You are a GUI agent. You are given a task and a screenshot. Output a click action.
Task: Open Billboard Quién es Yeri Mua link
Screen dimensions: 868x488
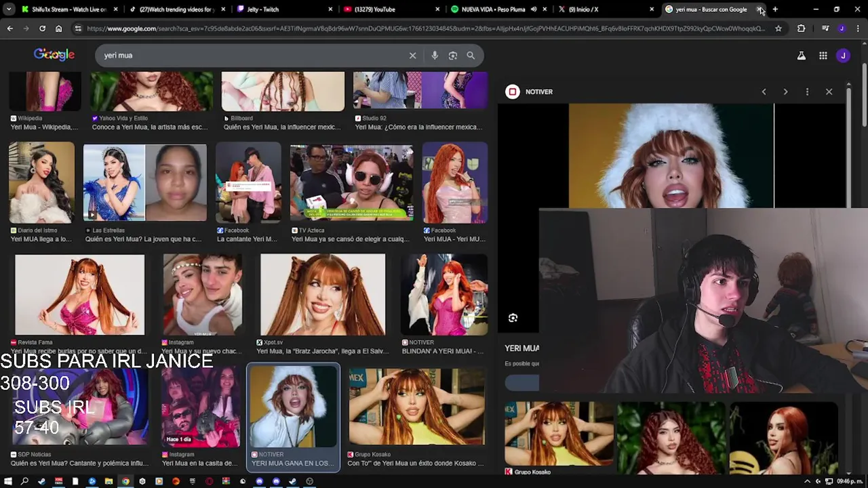(x=283, y=127)
